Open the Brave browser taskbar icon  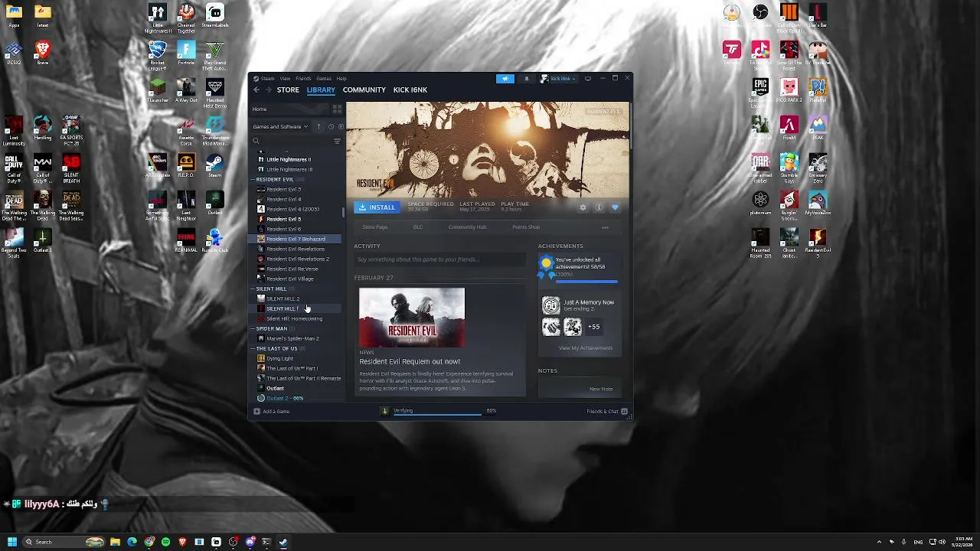click(x=182, y=542)
